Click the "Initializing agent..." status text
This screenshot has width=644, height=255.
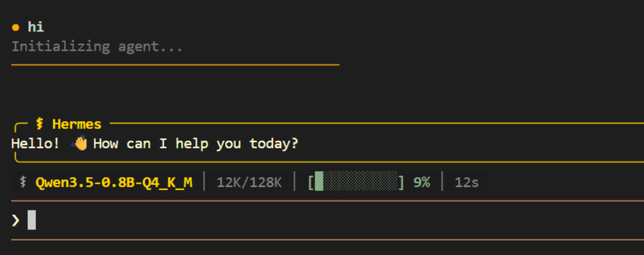97,46
